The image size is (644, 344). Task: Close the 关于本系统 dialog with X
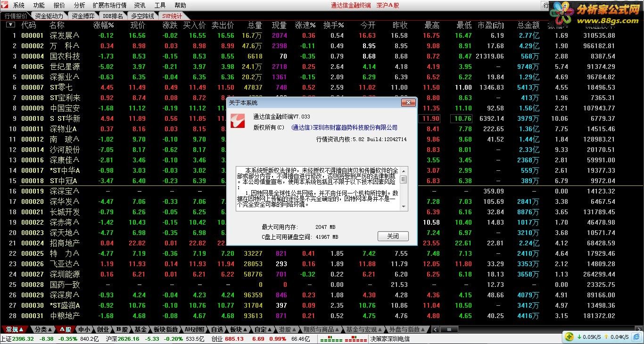point(407,102)
